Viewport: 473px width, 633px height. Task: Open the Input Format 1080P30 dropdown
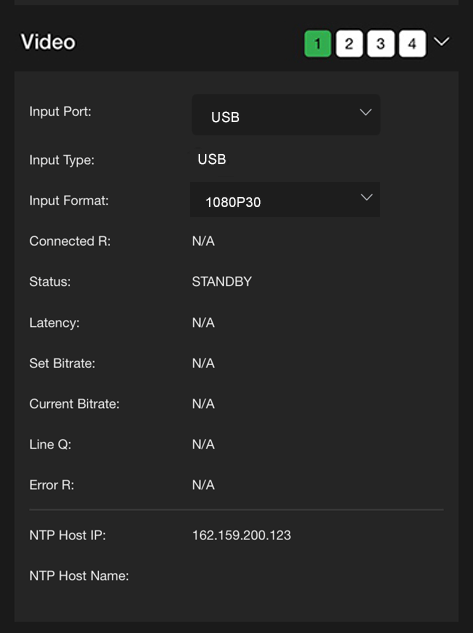pos(285,199)
